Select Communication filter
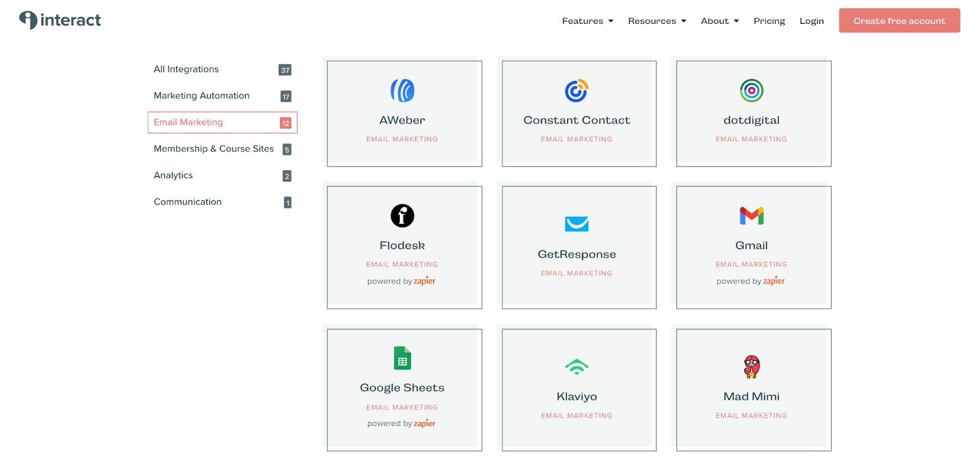This screenshot has height=461, width=980. pyautogui.click(x=222, y=202)
